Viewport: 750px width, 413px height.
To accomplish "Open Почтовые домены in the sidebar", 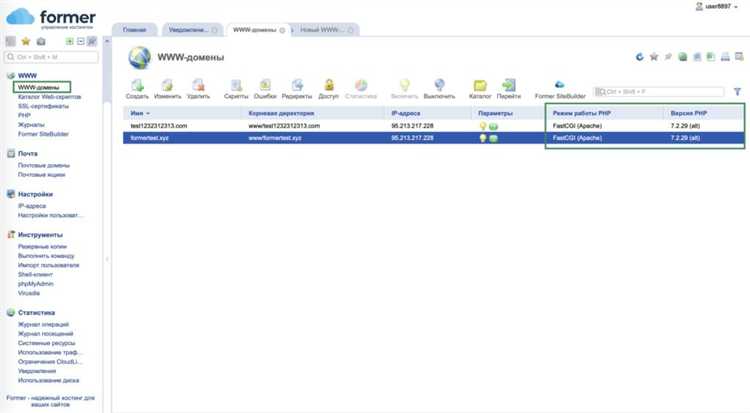I will point(44,165).
